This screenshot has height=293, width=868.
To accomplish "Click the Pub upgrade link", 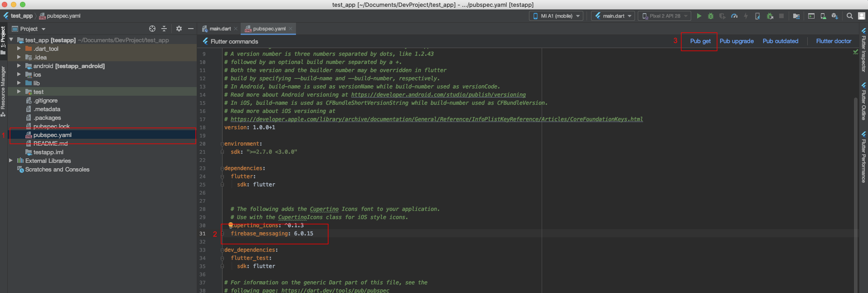I will pyautogui.click(x=737, y=41).
